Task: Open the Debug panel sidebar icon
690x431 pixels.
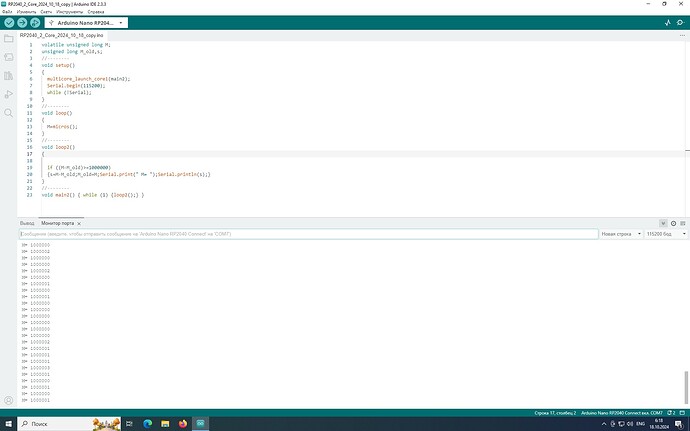Action: click(x=8, y=94)
